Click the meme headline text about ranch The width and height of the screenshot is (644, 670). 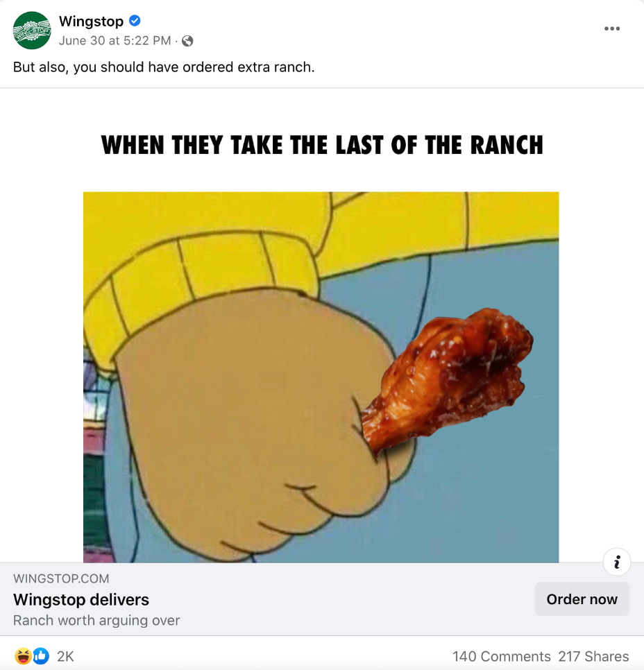coord(322,145)
